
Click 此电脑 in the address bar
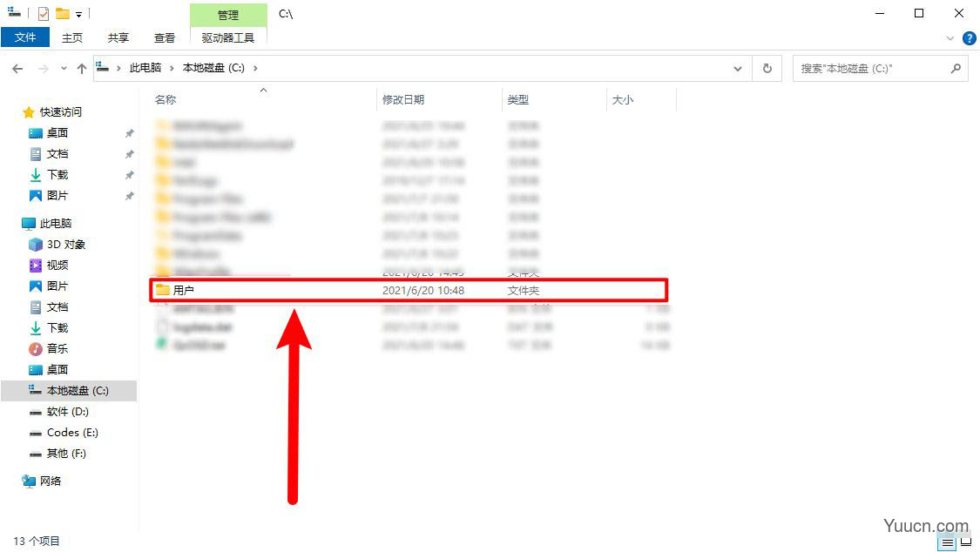tap(145, 68)
